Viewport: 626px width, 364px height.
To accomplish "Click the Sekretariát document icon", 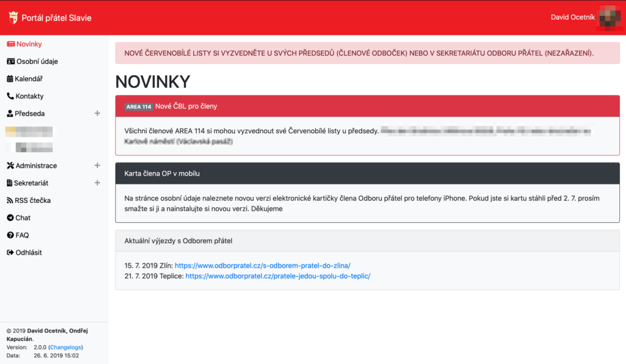I will coord(10,183).
